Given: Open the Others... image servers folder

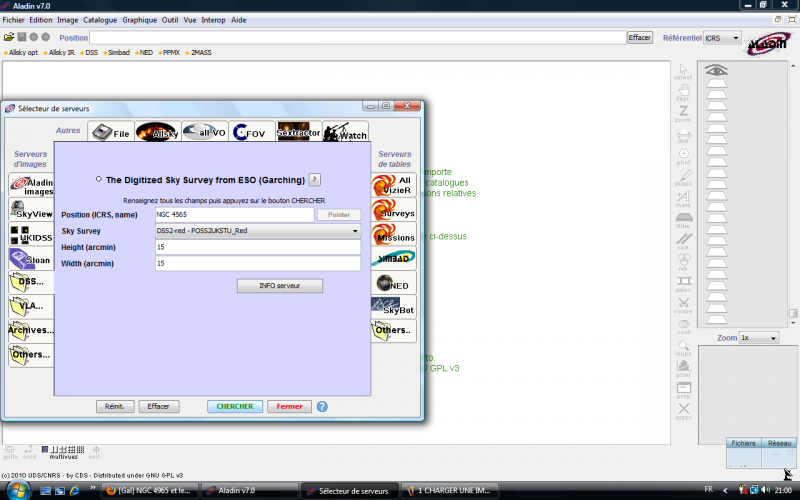Looking at the screenshot, I should tap(32, 355).
